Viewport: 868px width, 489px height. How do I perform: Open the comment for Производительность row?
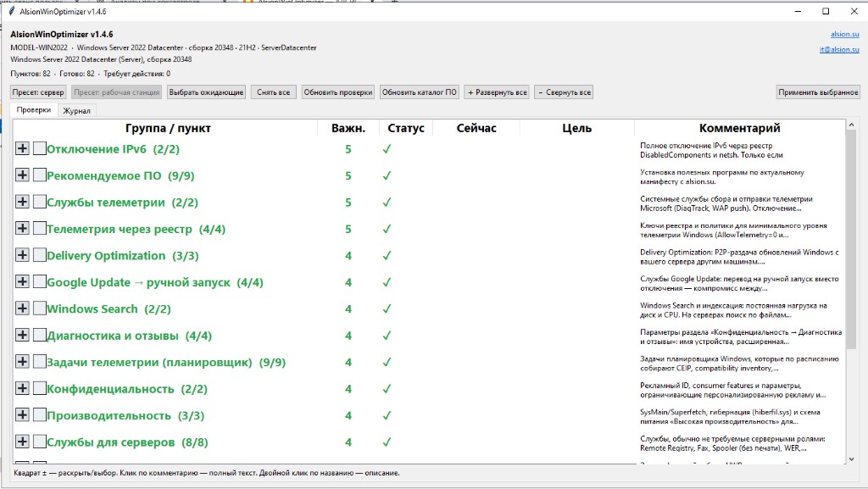pos(730,416)
